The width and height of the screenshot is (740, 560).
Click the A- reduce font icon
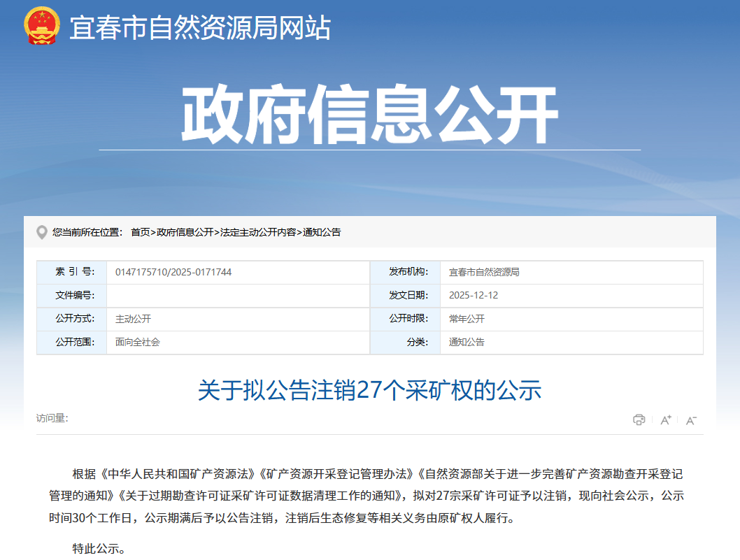(x=690, y=419)
